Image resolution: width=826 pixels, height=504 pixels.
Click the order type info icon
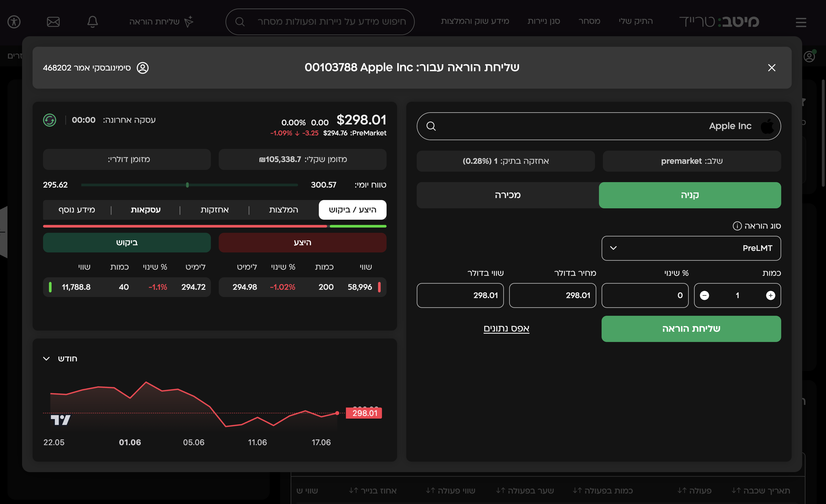[737, 226]
